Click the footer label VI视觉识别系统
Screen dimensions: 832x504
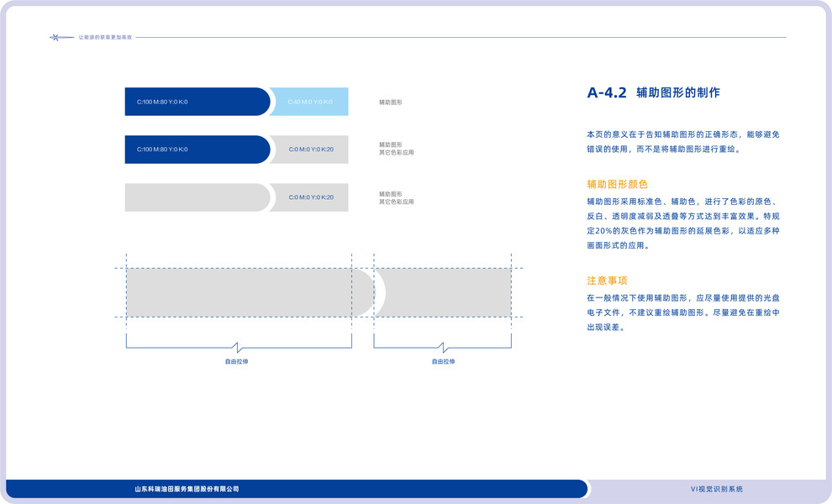[716, 489]
